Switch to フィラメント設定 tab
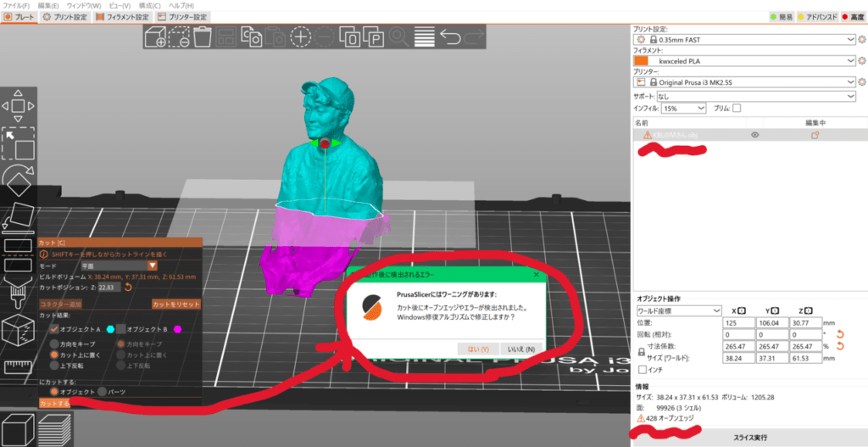Viewport: 868px width, 447px height. pyautogui.click(x=123, y=17)
